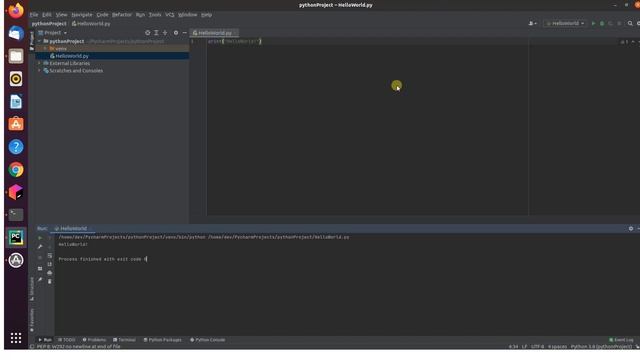Viewport: 640px width, 360px height.
Task: Launch Firefox from the dock
Action: (x=16, y=11)
